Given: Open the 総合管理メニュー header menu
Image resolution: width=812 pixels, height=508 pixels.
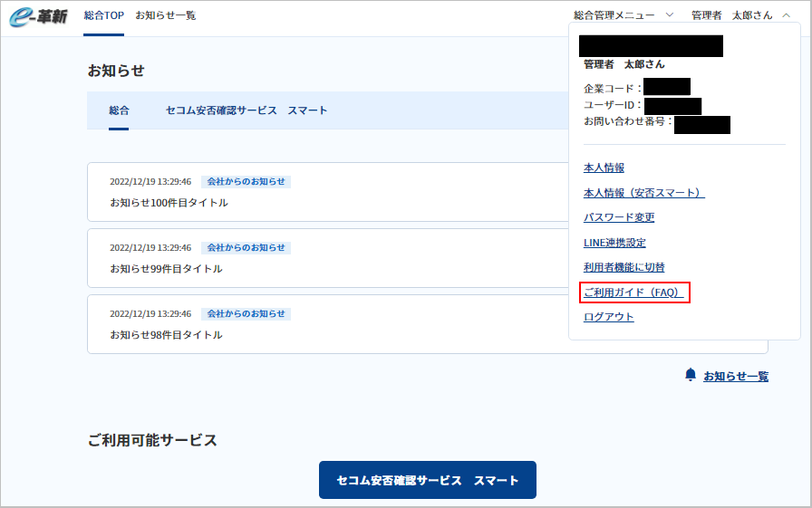Looking at the screenshot, I should (614, 15).
